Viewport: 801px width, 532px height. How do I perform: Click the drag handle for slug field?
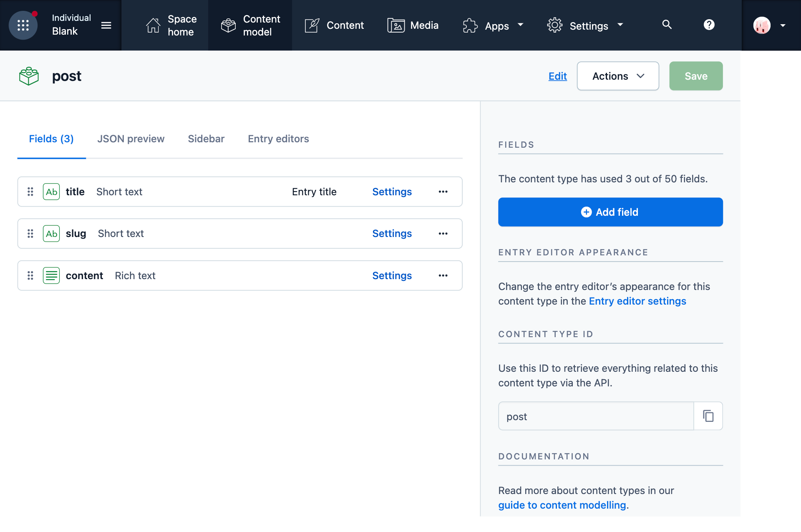point(30,233)
